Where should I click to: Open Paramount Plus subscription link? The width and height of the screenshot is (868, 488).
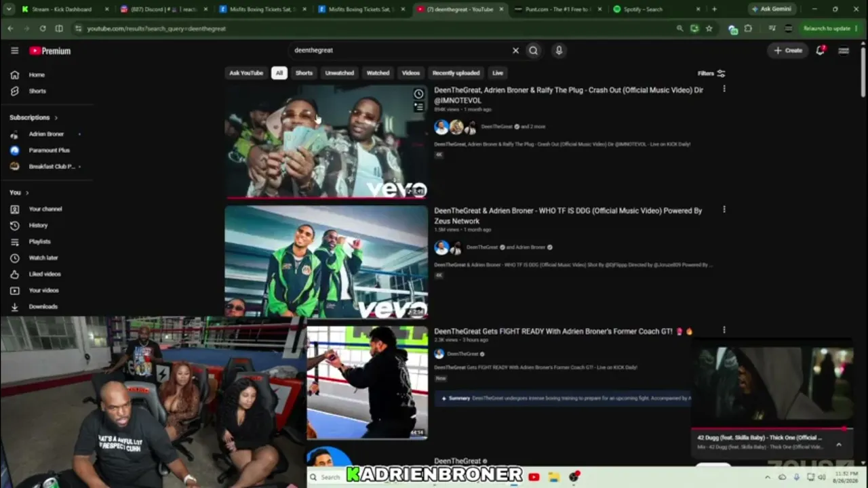point(50,150)
